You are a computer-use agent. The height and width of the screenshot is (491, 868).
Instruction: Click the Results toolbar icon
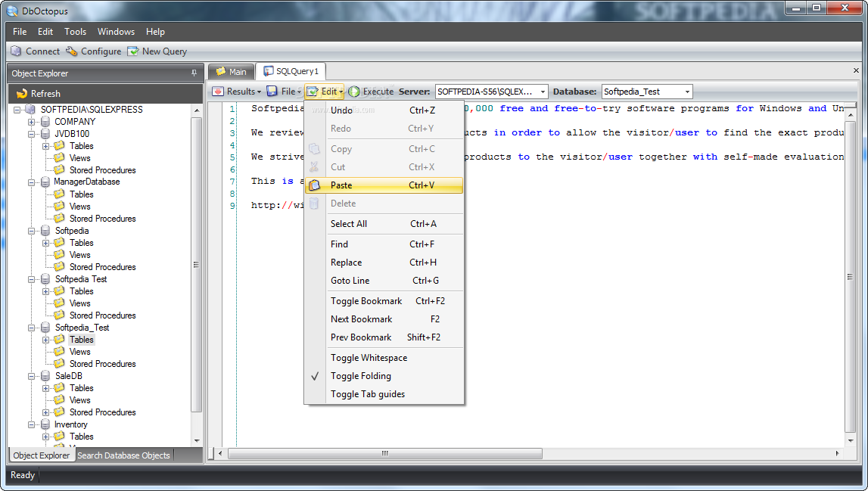click(218, 92)
